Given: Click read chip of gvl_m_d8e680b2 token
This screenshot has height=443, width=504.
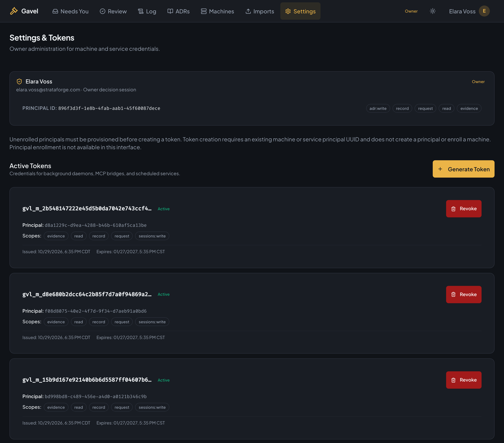Looking at the screenshot, I should pyautogui.click(x=78, y=322).
